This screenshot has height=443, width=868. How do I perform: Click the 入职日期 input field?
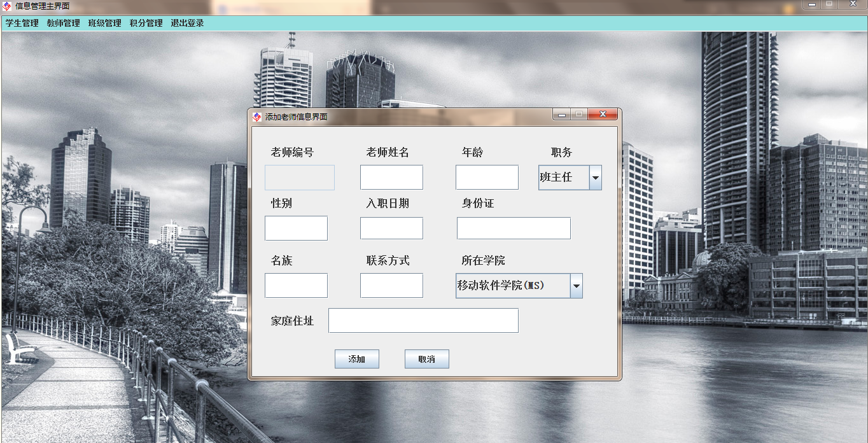coord(391,229)
